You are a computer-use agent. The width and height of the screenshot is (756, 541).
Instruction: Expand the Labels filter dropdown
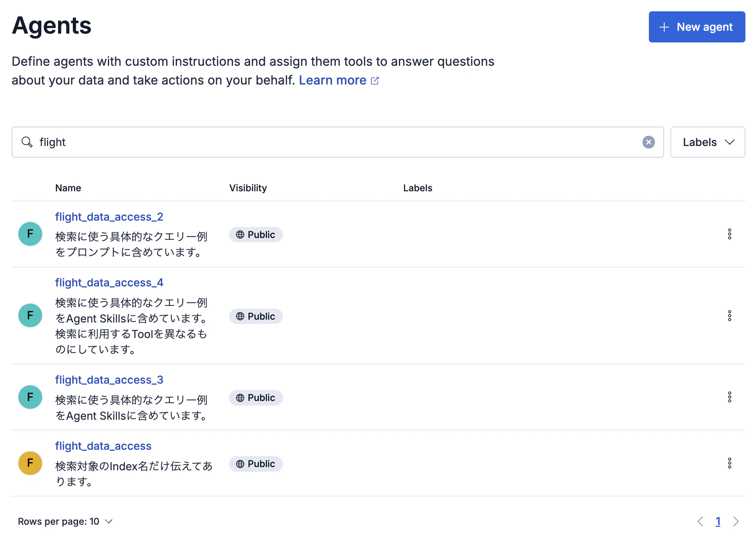click(x=708, y=142)
